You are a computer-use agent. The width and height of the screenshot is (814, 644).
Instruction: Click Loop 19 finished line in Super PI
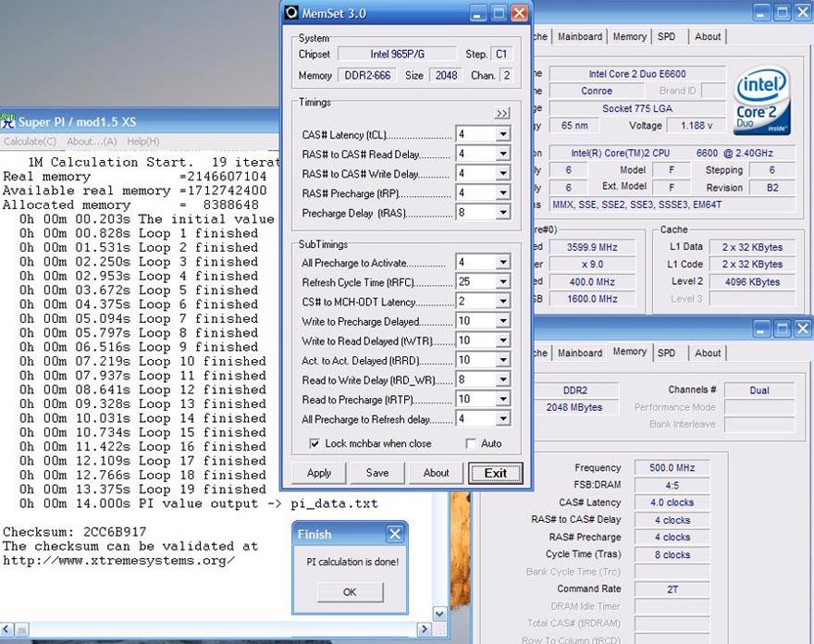tap(142, 489)
